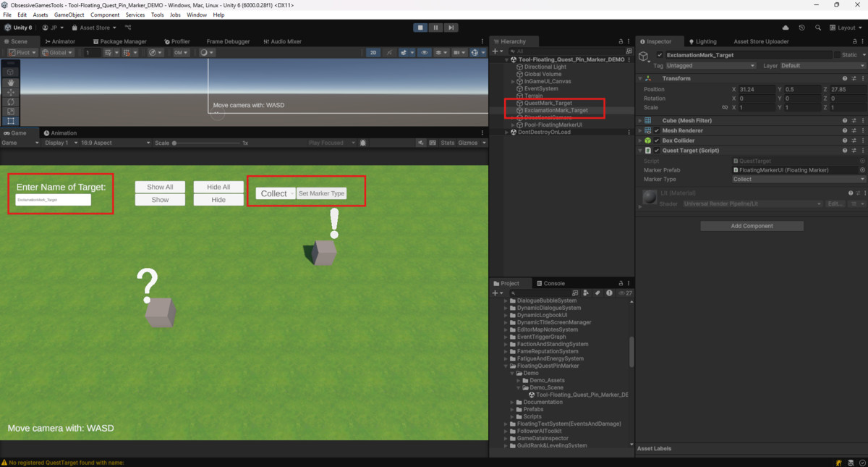The image size is (868, 467).
Task: Click the in-game Hide button
Action: point(218,200)
